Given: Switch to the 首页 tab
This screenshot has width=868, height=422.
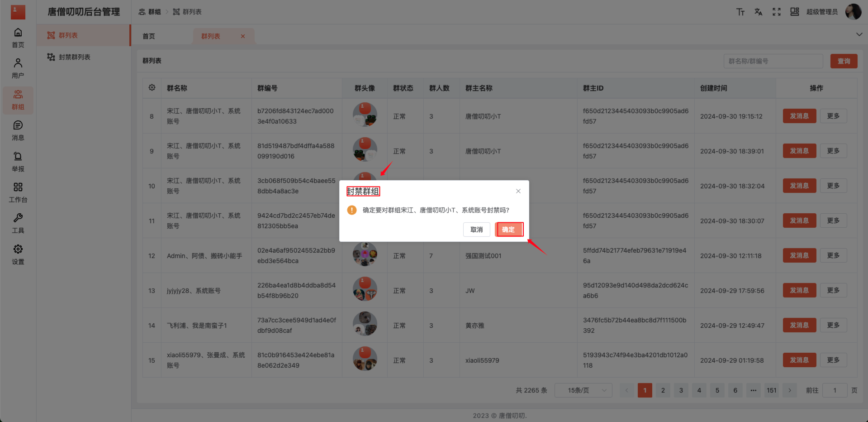Looking at the screenshot, I should coord(148,36).
